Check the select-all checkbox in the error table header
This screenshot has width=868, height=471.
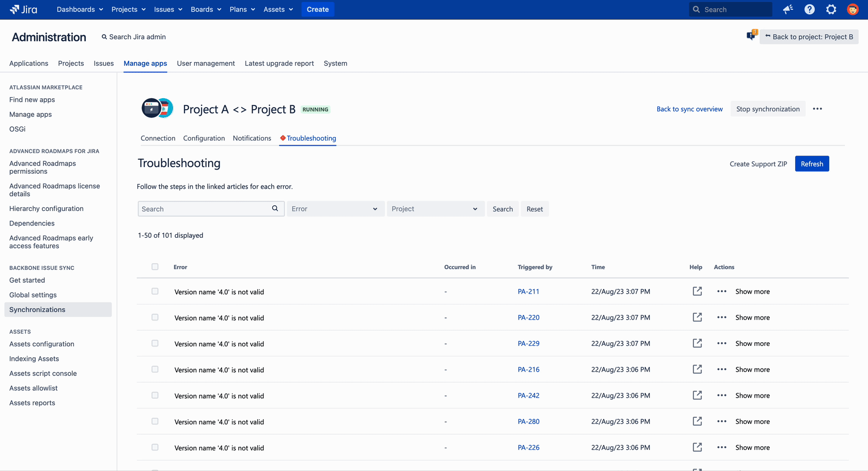point(155,267)
